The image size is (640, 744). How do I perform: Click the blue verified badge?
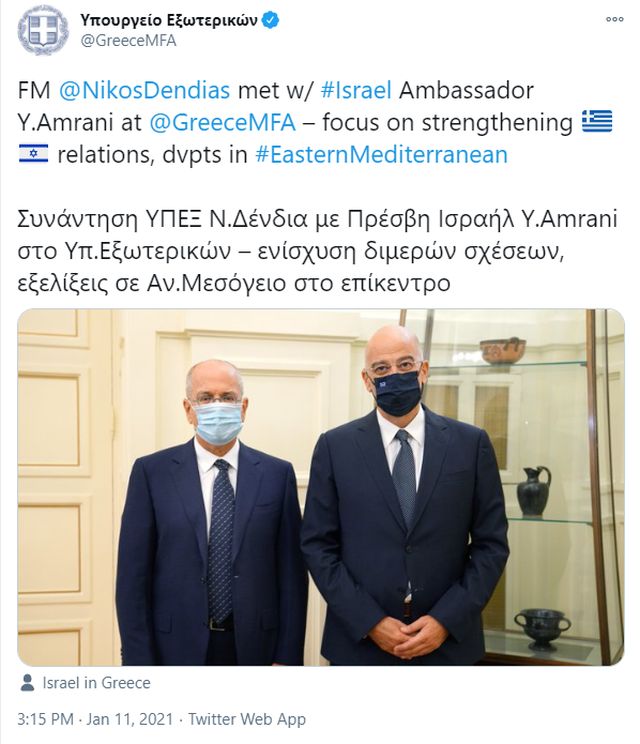pos(271,20)
